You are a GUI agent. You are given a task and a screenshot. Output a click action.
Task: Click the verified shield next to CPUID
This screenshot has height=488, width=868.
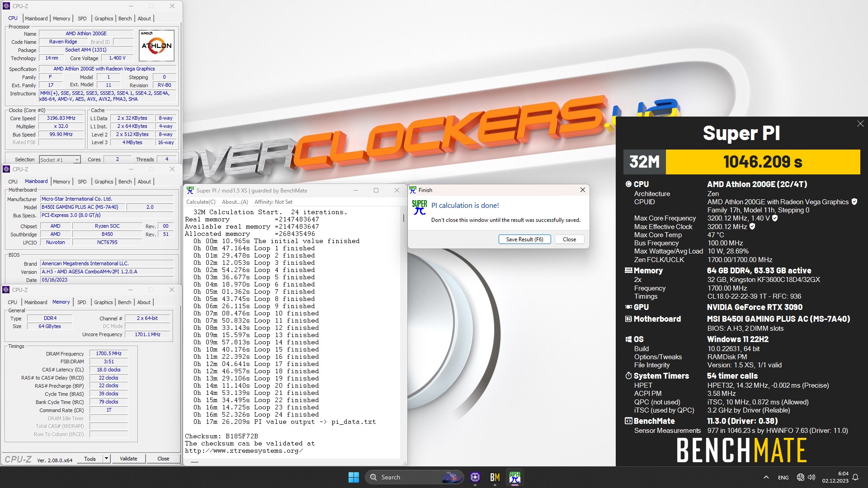pos(854,202)
